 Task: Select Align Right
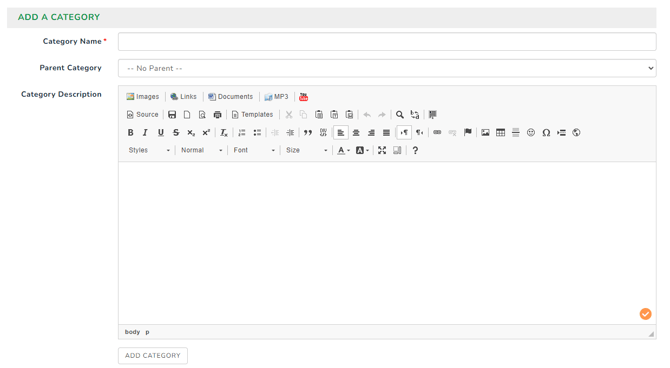click(371, 132)
